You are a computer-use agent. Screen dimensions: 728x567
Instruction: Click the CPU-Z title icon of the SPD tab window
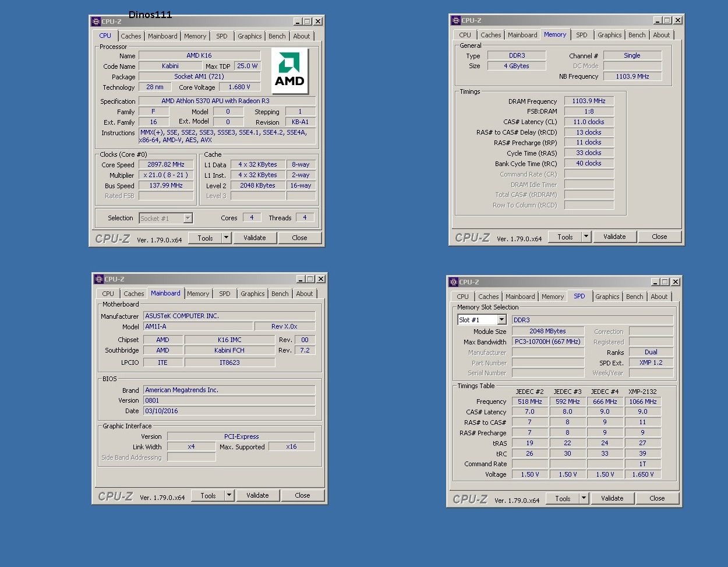tap(454, 282)
